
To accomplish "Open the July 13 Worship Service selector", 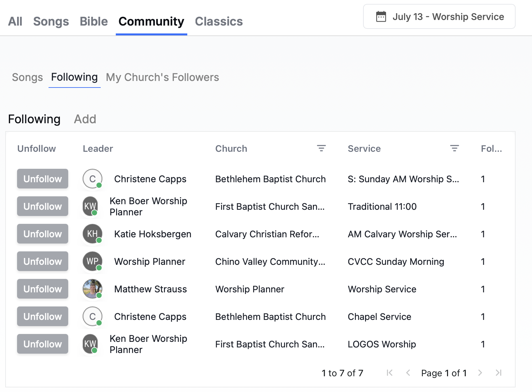I will (439, 17).
